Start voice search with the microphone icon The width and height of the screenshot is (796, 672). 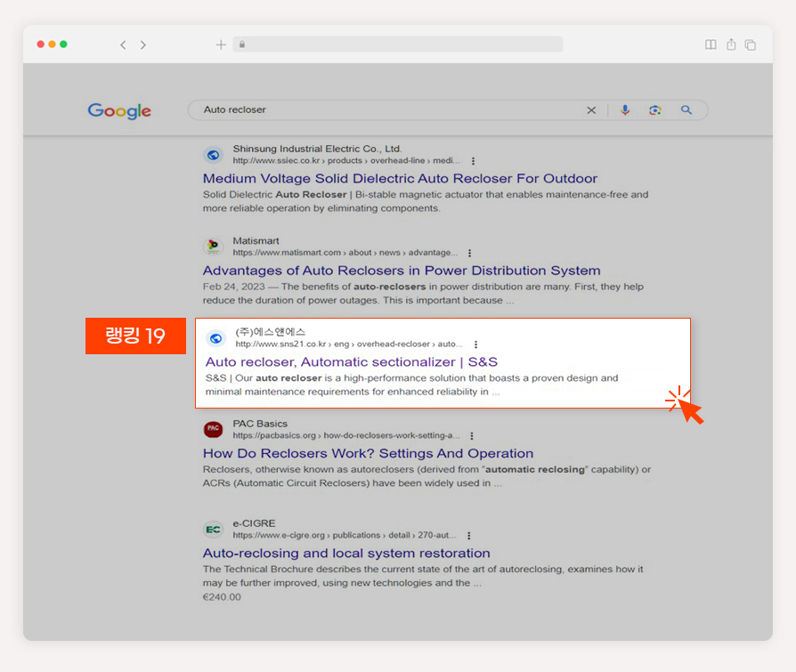pos(625,110)
